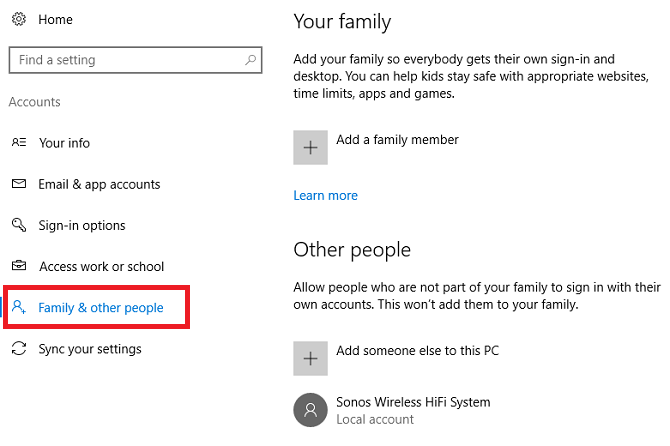Click the Sync your settings icon

(x=18, y=349)
